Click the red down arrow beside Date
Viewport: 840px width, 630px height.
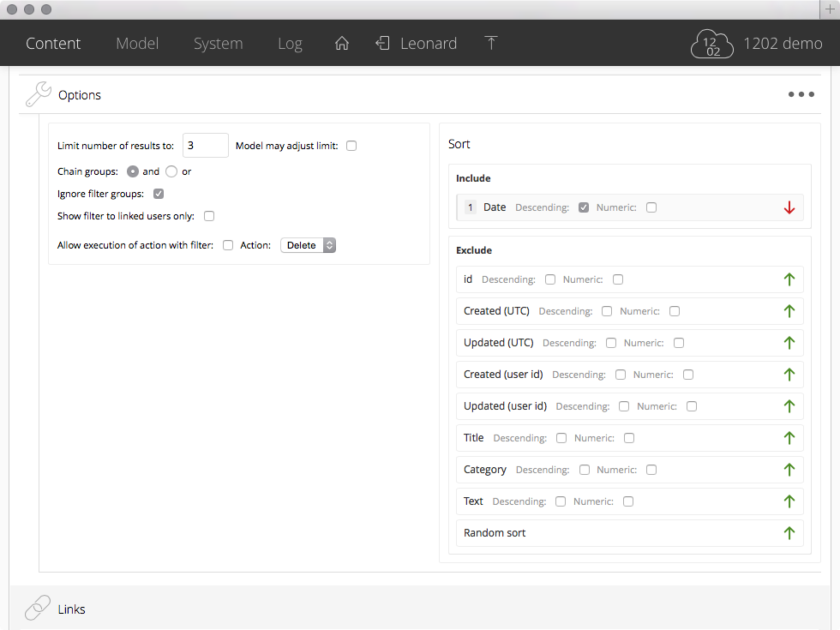[x=789, y=207]
